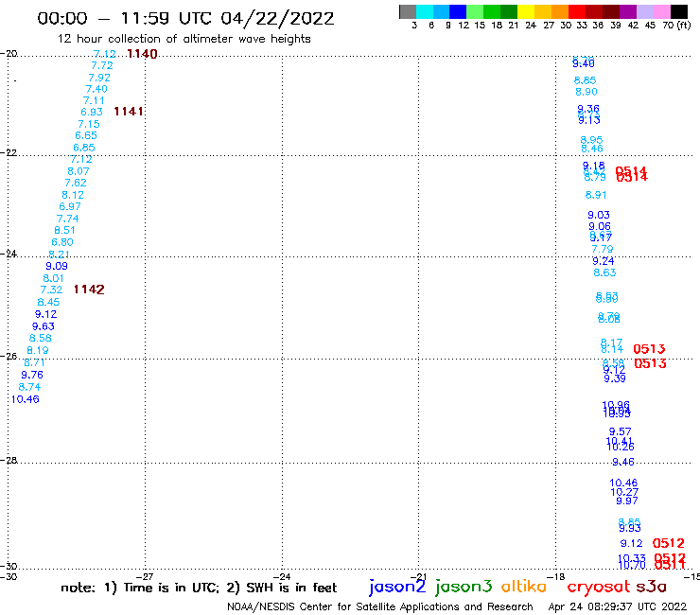This screenshot has width=700, height=615.
Task: Select the latitude axis label -22
Action: 9,153
